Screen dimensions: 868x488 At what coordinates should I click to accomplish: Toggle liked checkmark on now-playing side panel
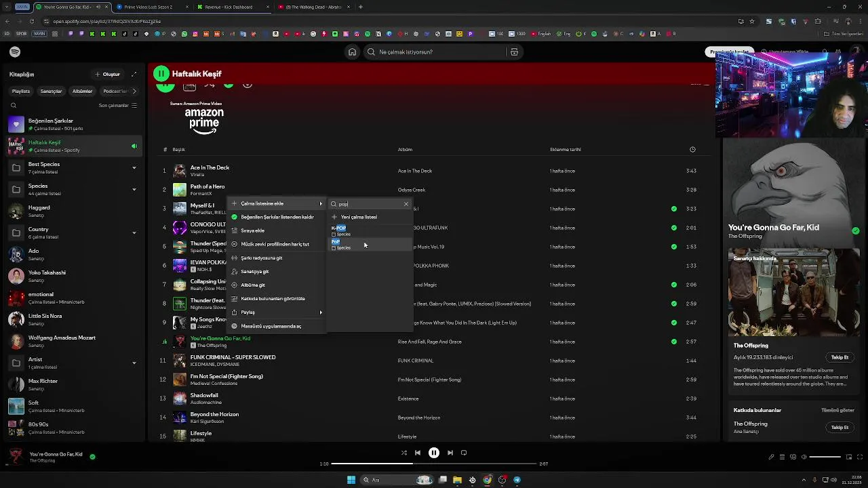tap(855, 231)
